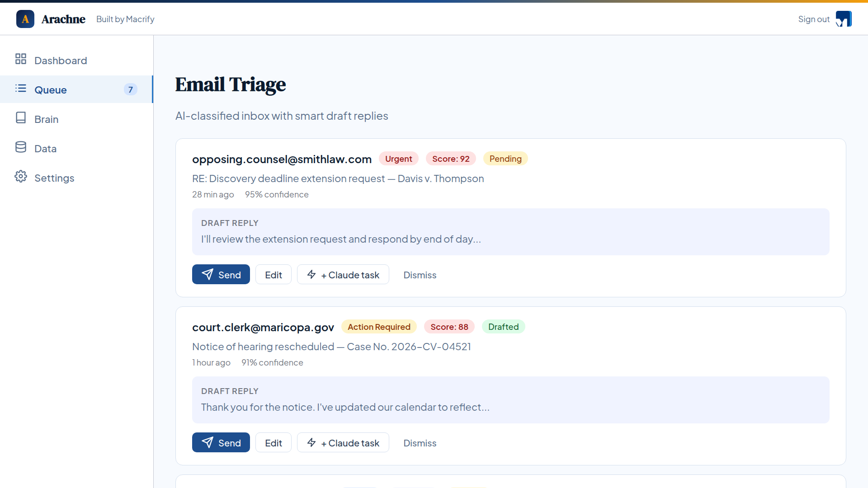
Task: Click the Sign out link
Action: coord(814,19)
